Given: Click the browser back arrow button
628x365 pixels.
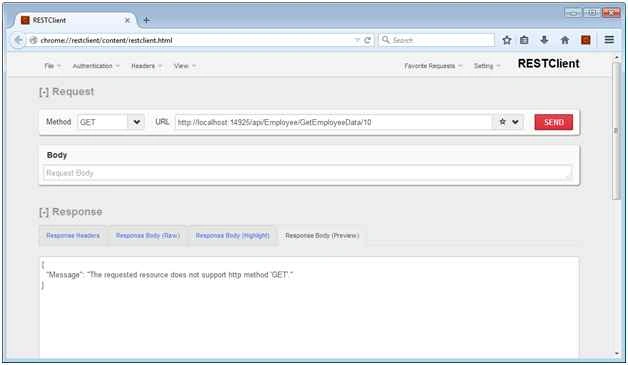Looking at the screenshot, I should coord(18,40).
